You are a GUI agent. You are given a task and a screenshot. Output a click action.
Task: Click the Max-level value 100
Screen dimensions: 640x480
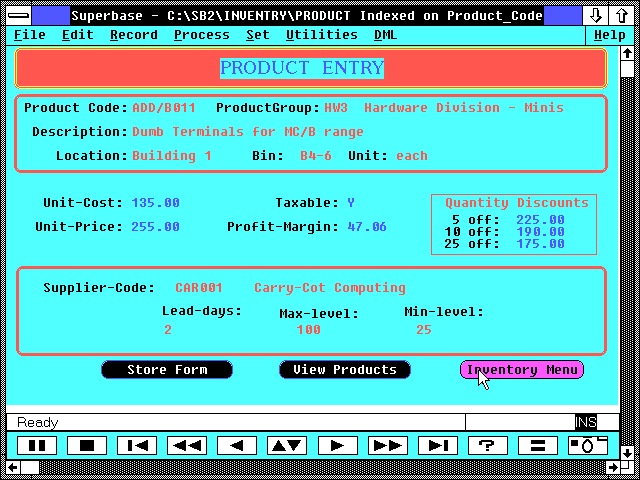point(309,330)
